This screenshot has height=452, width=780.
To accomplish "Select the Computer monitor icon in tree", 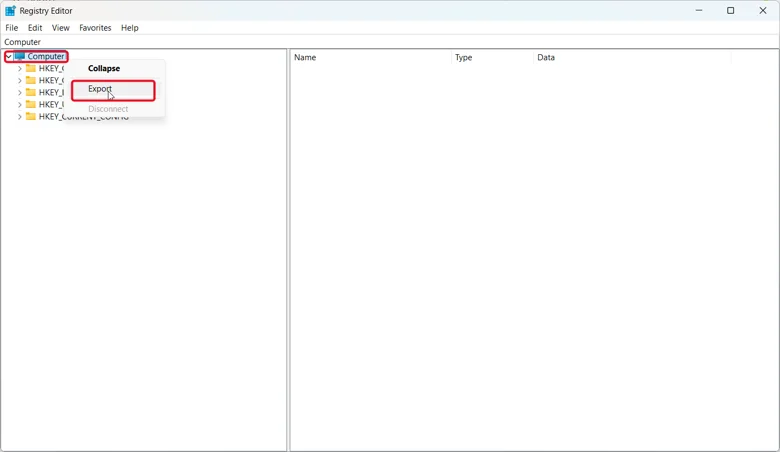I will click(19, 56).
